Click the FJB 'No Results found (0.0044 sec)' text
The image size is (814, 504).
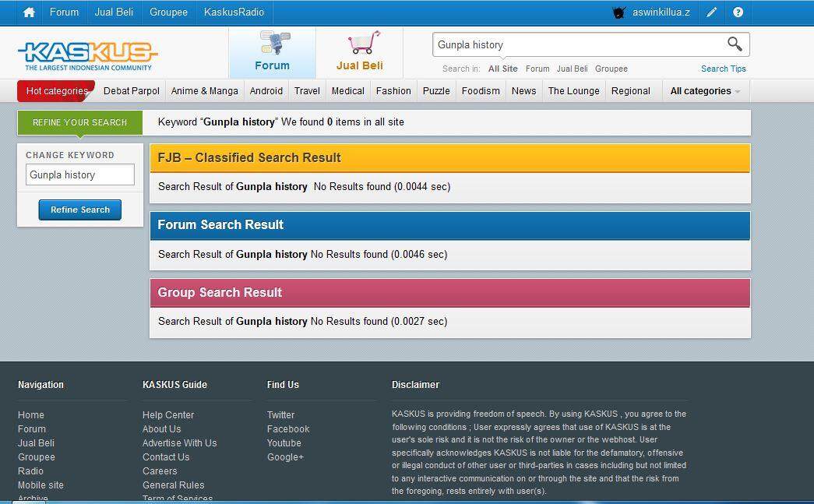[x=382, y=186]
